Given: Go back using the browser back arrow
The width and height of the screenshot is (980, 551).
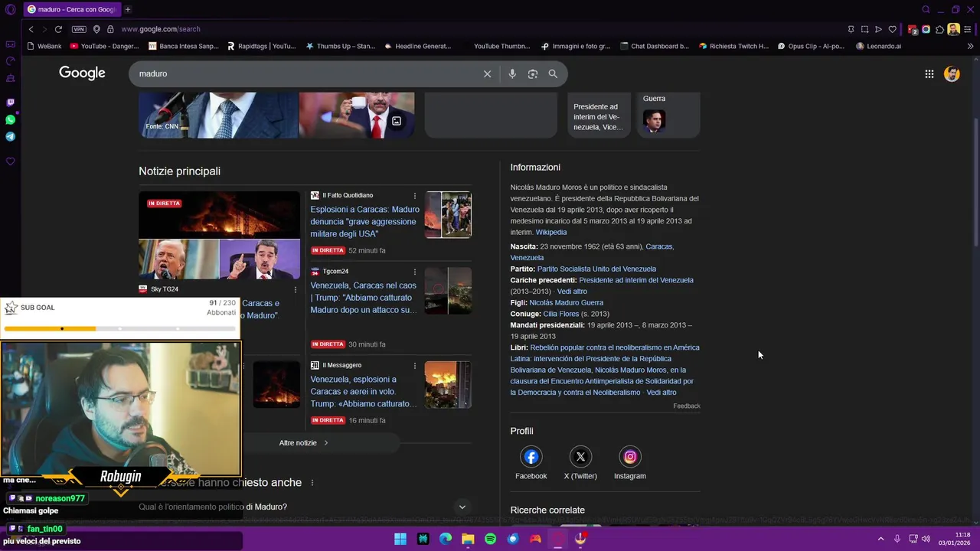Looking at the screenshot, I should 31,29.
